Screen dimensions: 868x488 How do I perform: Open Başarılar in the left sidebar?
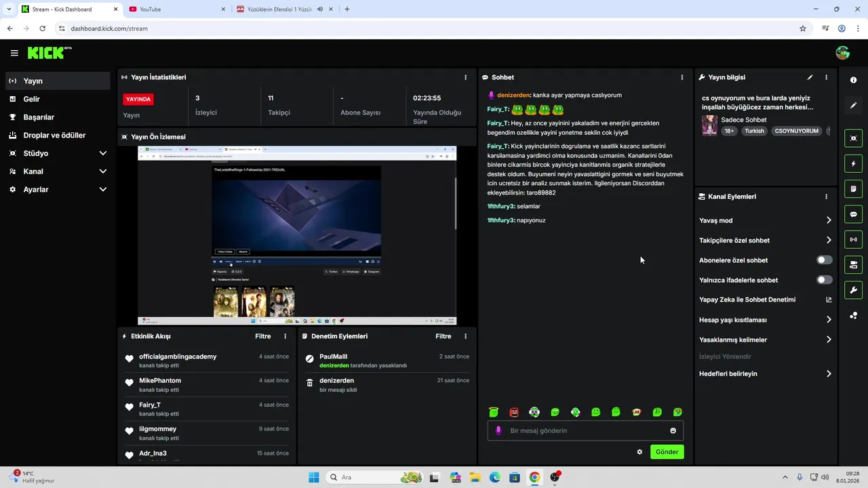pos(57,117)
